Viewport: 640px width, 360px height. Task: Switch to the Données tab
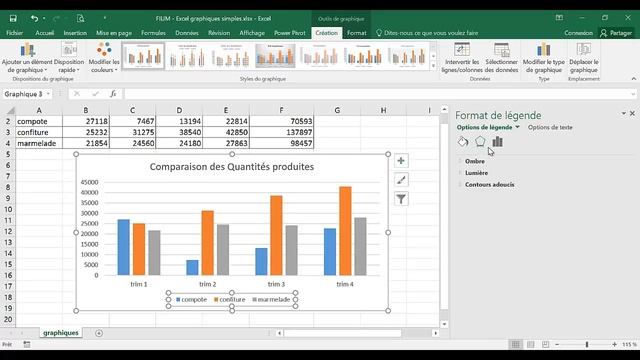[x=187, y=33]
